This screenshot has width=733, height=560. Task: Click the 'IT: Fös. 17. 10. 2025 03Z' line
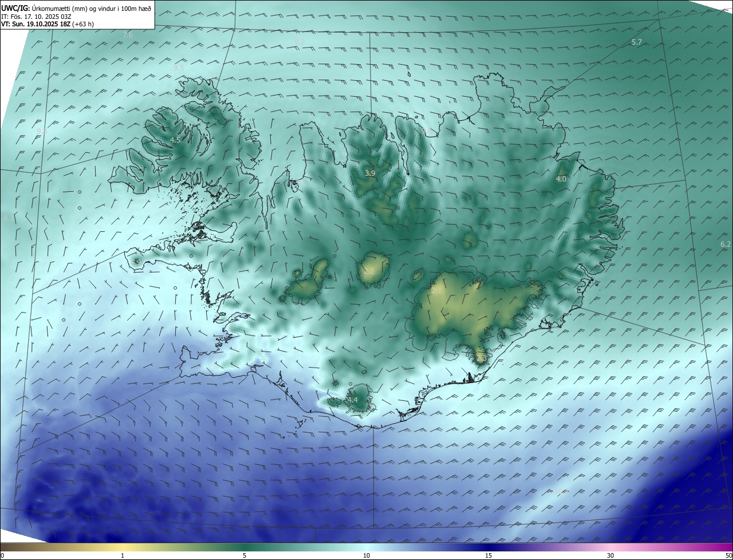37,17
